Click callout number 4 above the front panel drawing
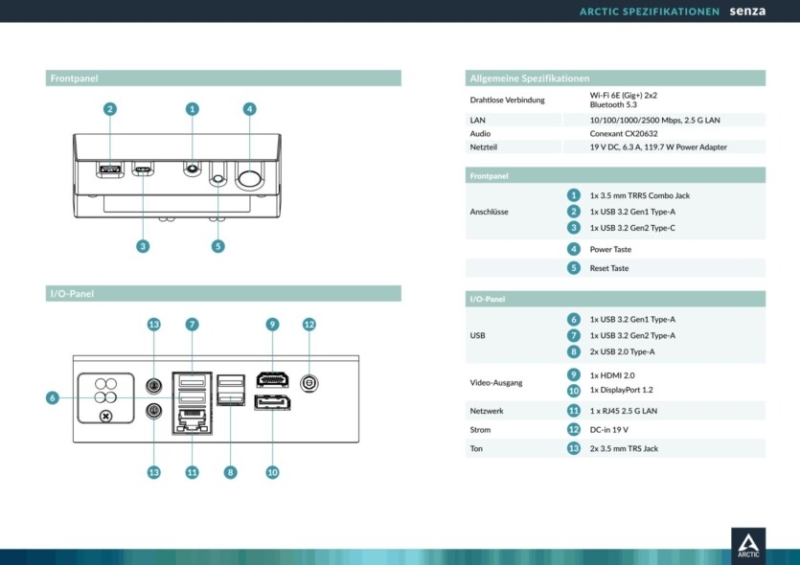This screenshot has height=565, width=800. click(249, 109)
